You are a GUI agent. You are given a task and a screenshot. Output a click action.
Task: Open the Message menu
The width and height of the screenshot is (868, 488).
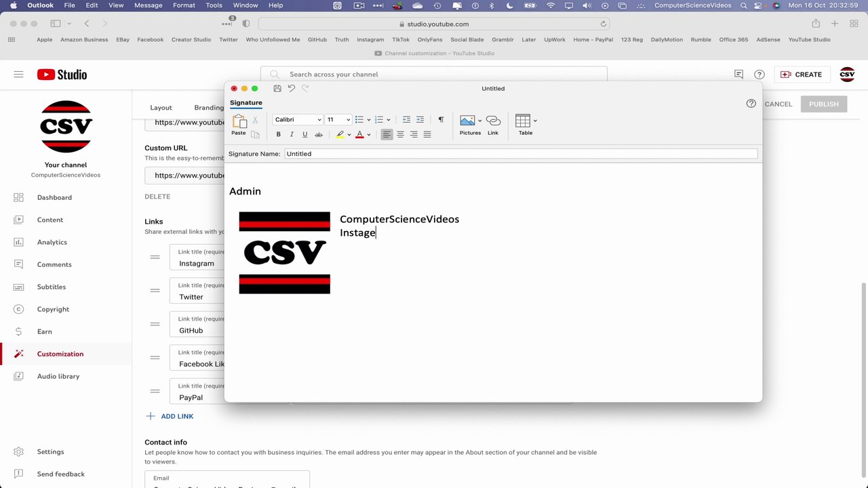pos(149,5)
